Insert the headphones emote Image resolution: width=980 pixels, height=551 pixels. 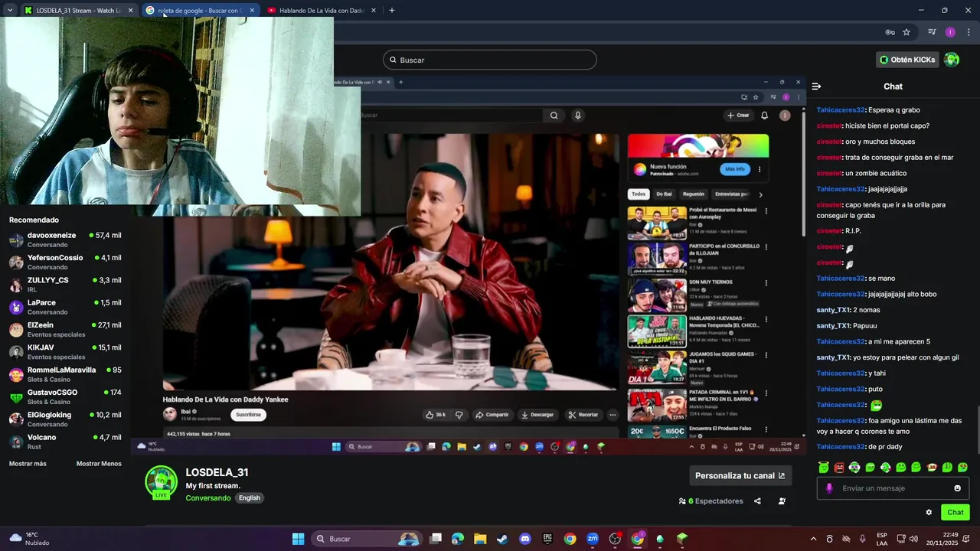click(x=854, y=467)
